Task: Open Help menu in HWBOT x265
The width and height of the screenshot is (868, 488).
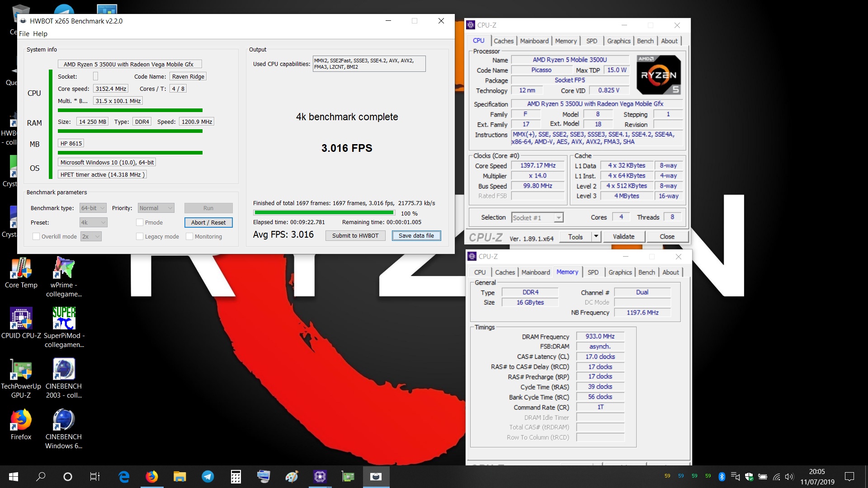Action: [40, 33]
